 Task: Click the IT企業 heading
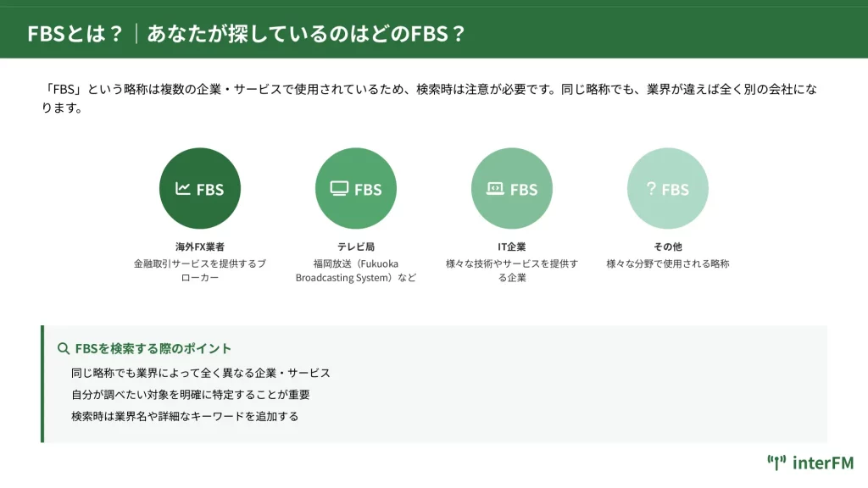click(x=511, y=247)
